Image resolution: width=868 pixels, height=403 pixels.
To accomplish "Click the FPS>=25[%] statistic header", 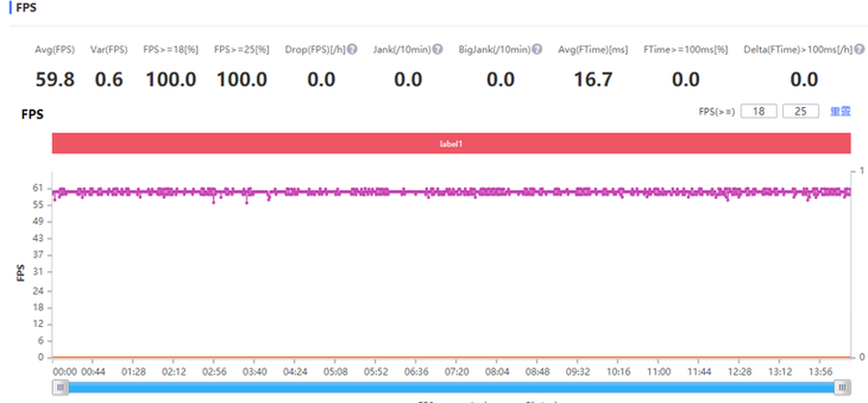I will tap(241, 49).
